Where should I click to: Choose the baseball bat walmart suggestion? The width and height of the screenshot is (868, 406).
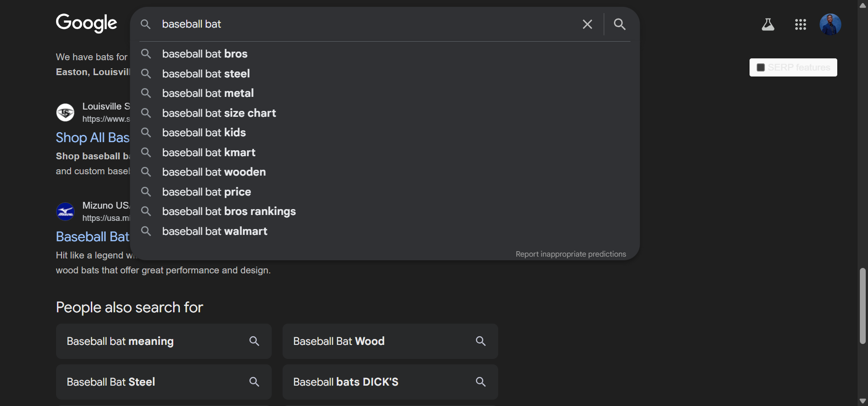click(x=385, y=231)
